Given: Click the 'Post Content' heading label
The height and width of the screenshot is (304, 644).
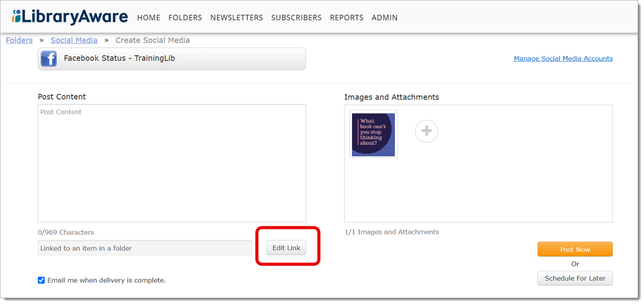Looking at the screenshot, I should (62, 97).
